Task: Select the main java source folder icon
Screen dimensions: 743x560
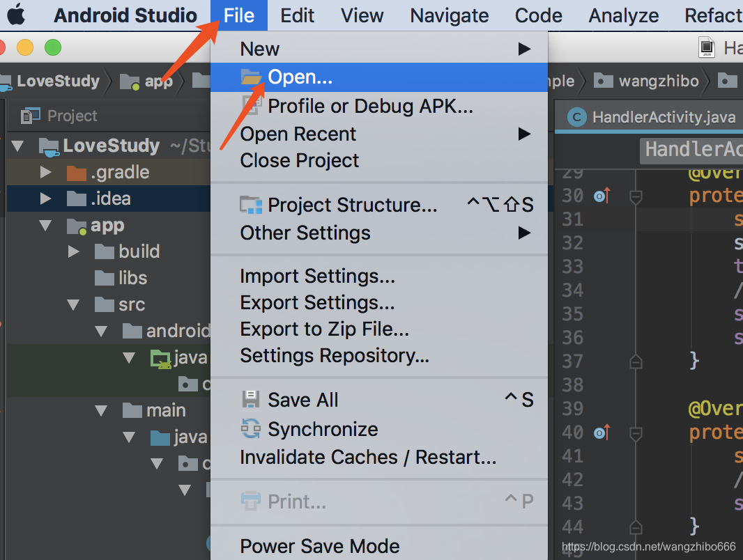Action: 160,438
